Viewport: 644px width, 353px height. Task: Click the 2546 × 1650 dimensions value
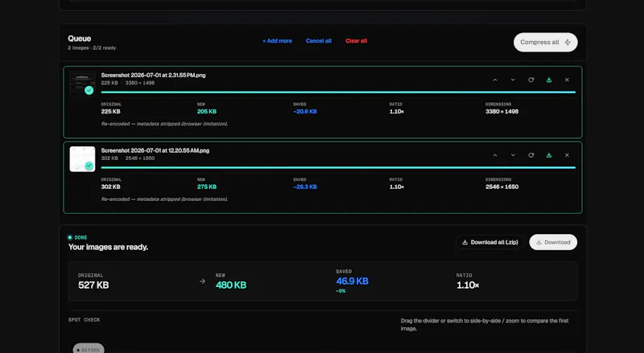(502, 187)
